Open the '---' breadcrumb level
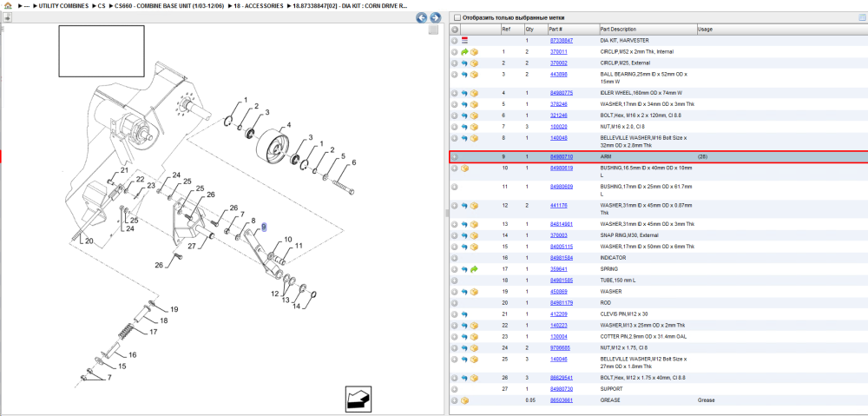868x416 pixels. click(x=27, y=5)
